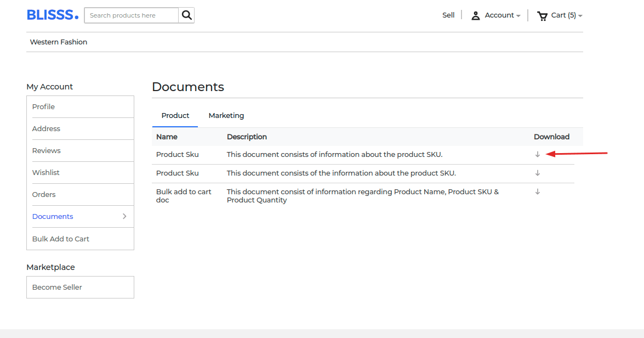Click the shopping cart icon
The width and height of the screenshot is (644, 338).
click(542, 15)
